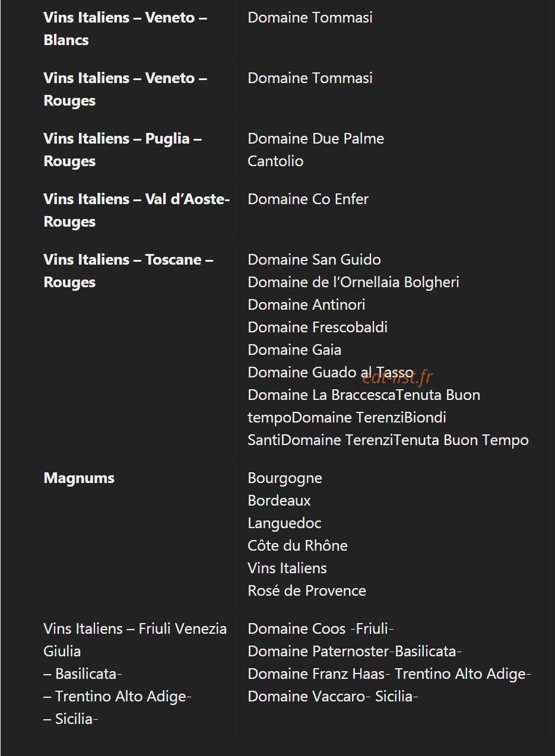The height and width of the screenshot is (756, 555).
Task: Select 'Languedoc' in Magnums list
Action: [x=284, y=523]
